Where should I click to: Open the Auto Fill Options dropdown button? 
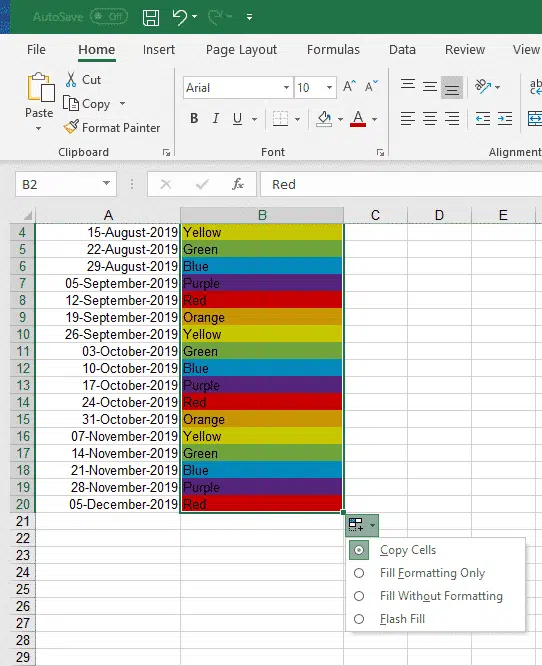pyautogui.click(x=361, y=525)
